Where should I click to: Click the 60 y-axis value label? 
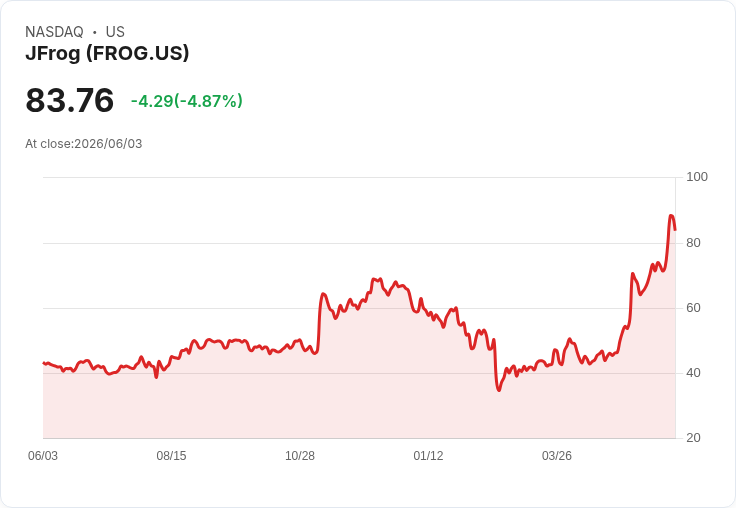pos(693,308)
